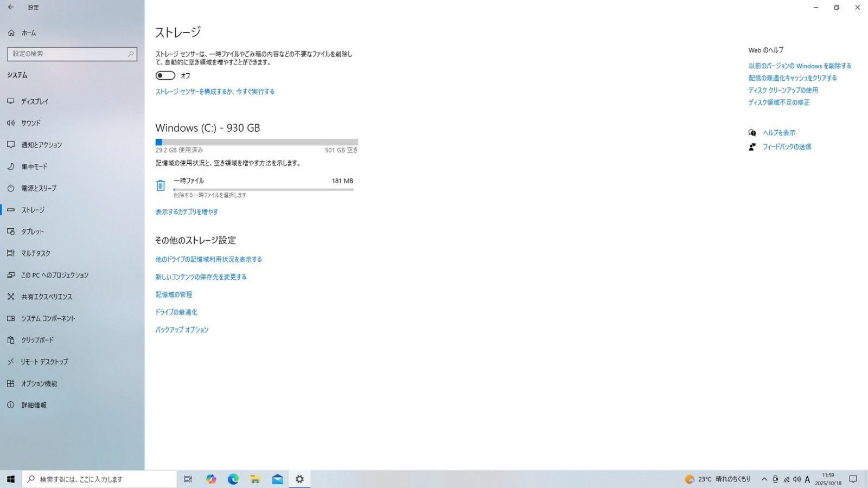The height and width of the screenshot is (488, 868).
Task: Open the ヘルプを表示 help icon
Action: click(752, 133)
